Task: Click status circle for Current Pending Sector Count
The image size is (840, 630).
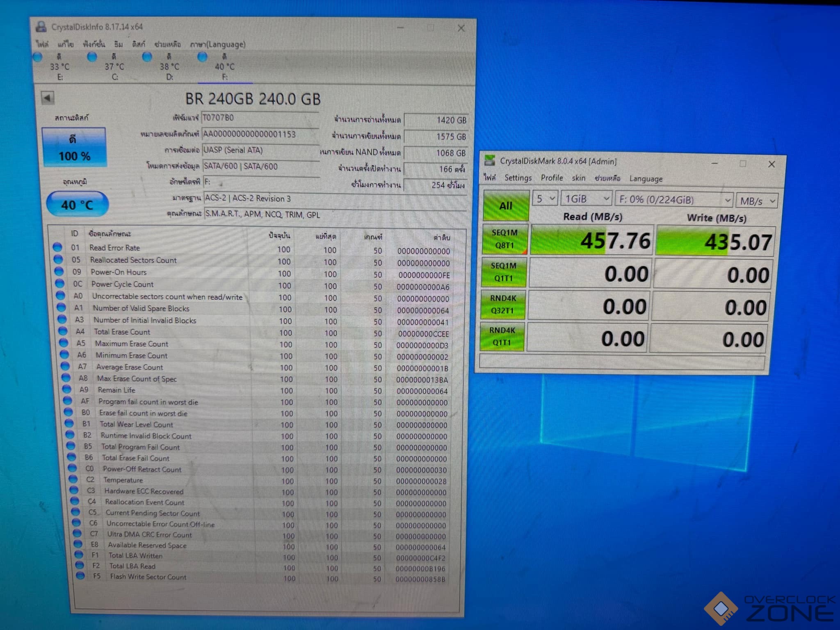Action: (76, 512)
